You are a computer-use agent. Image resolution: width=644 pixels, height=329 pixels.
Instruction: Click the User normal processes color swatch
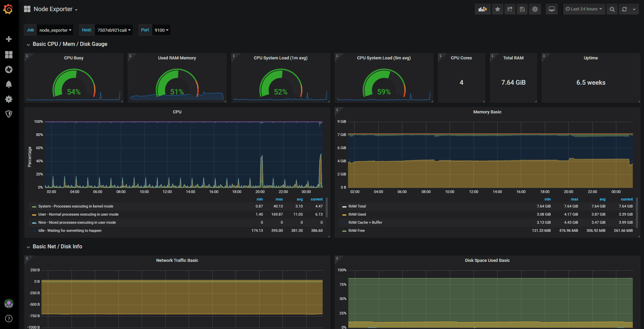coord(34,215)
